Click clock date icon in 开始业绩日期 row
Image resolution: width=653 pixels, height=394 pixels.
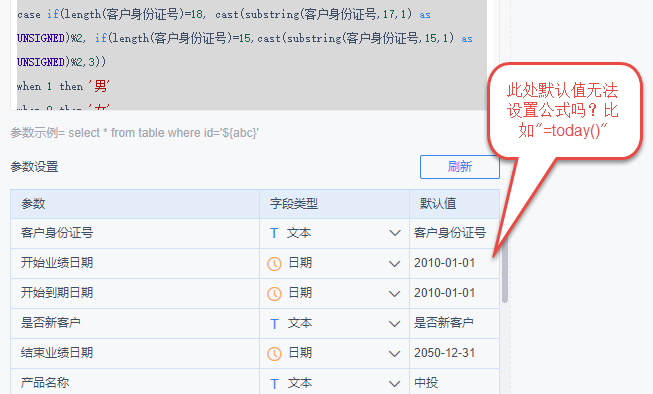pyautogui.click(x=274, y=264)
